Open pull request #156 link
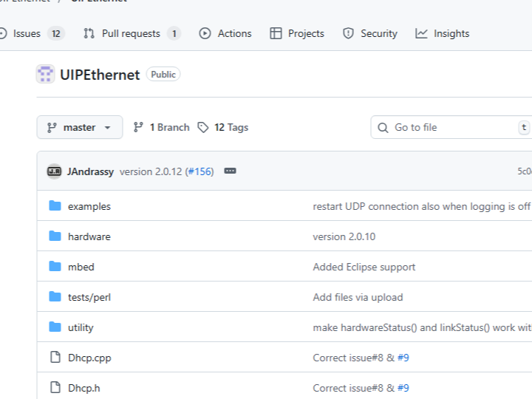This screenshot has width=532, height=399. coord(199,171)
